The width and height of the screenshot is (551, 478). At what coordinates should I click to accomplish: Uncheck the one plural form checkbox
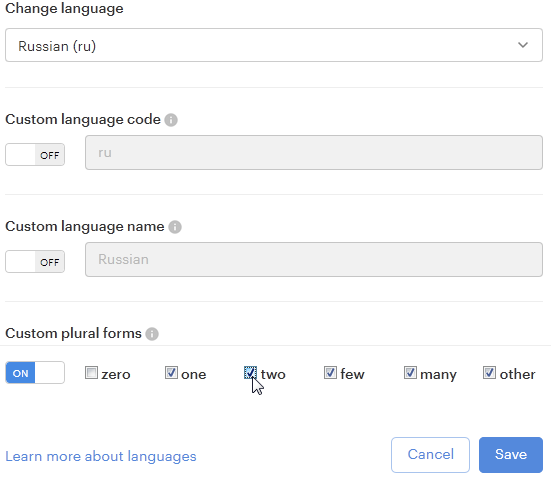point(171,373)
